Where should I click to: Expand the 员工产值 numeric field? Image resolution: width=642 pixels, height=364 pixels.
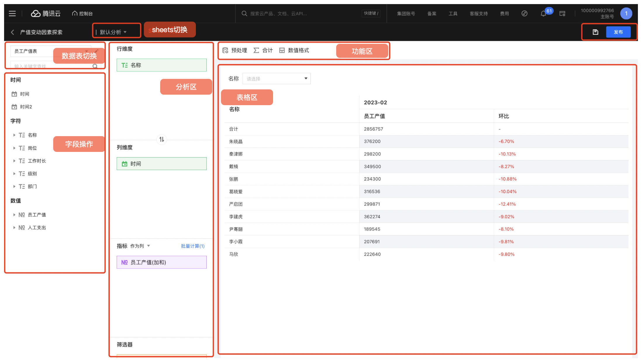pos(14,215)
